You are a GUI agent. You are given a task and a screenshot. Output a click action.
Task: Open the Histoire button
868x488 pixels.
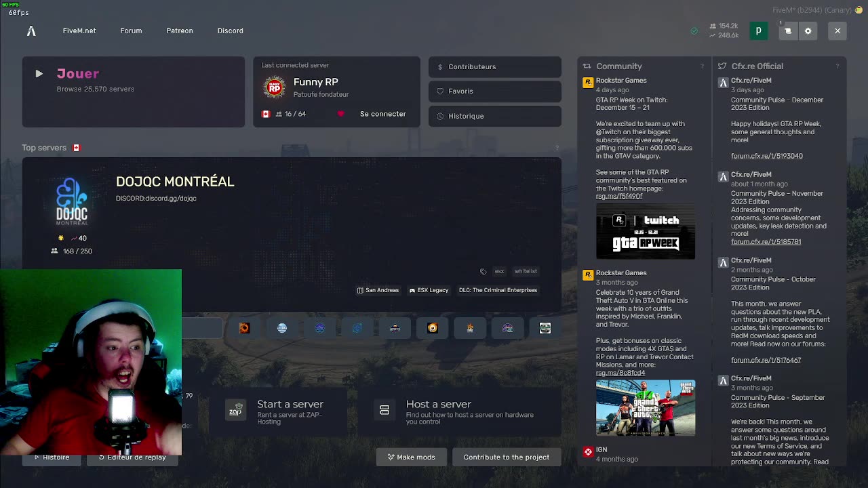[x=52, y=457]
